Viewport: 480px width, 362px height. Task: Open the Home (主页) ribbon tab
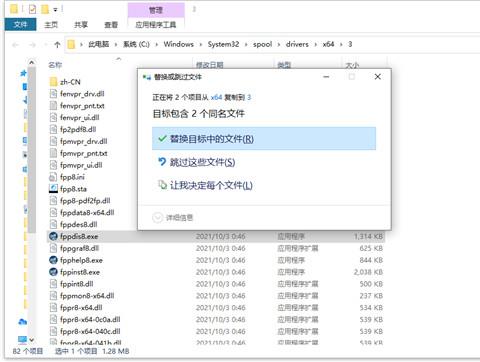51,25
